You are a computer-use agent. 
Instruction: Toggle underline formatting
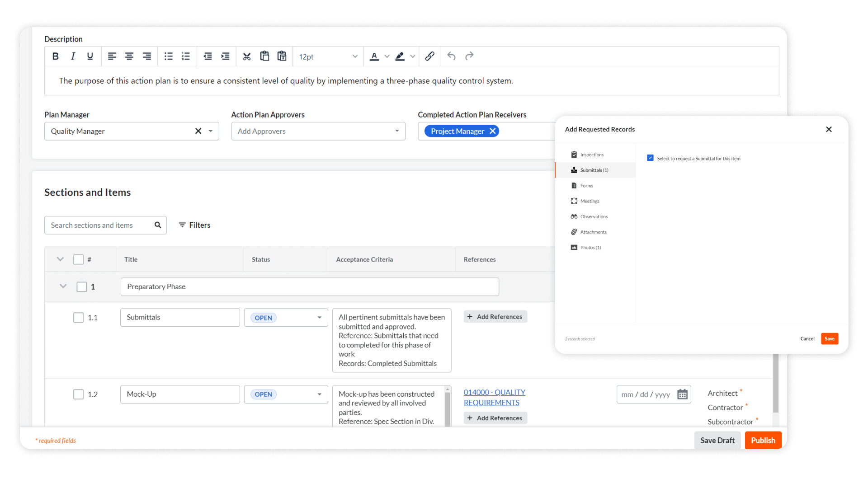pyautogui.click(x=90, y=56)
